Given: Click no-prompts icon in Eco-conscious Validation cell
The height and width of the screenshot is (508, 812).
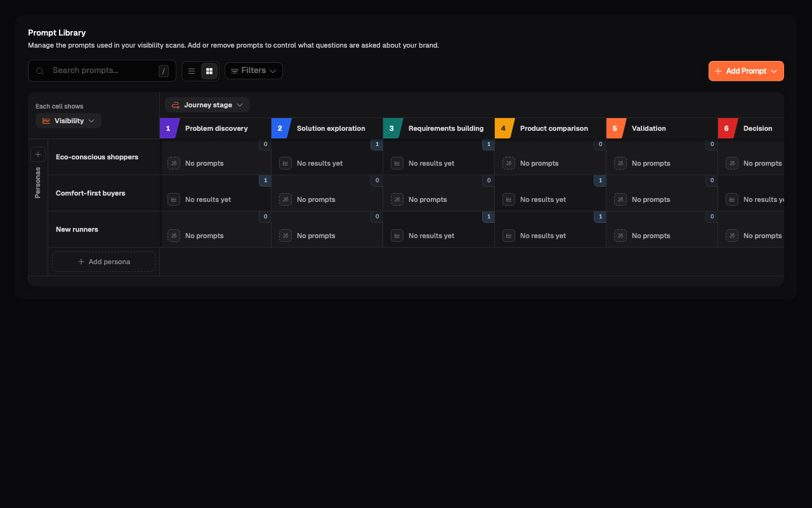Looking at the screenshot, I should (620, 163).
